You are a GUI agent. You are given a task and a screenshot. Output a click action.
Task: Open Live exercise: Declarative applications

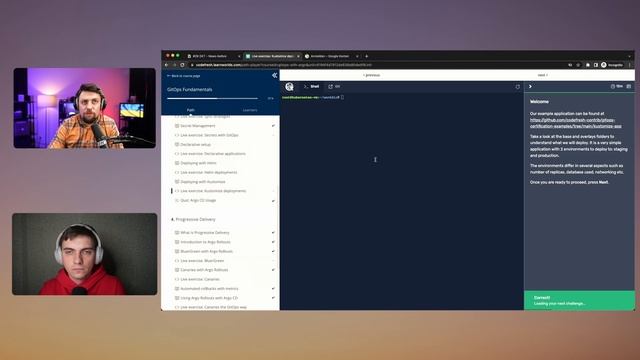point(213,154)
